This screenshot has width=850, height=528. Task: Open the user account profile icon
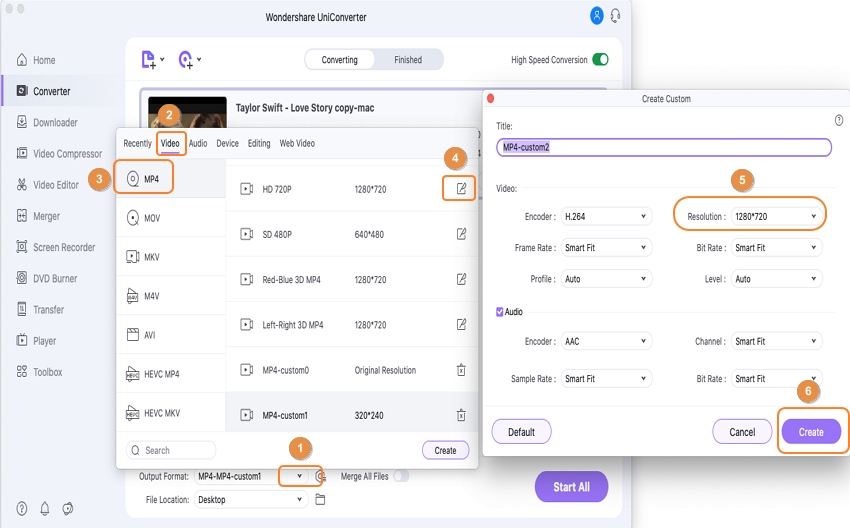596,16
